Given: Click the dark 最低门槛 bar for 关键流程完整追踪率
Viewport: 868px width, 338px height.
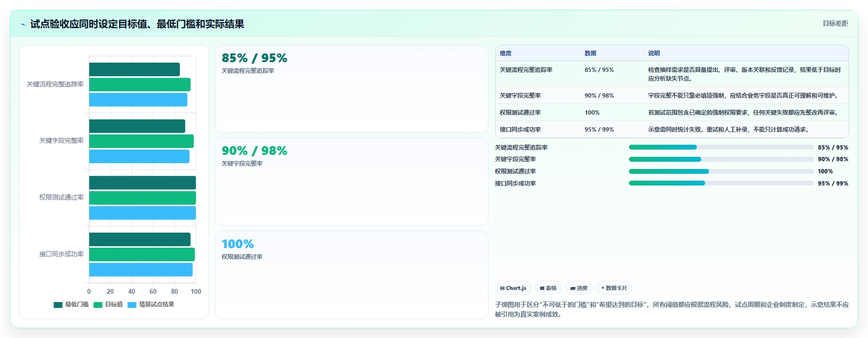Looking at the screenshot, I should 134,69.
